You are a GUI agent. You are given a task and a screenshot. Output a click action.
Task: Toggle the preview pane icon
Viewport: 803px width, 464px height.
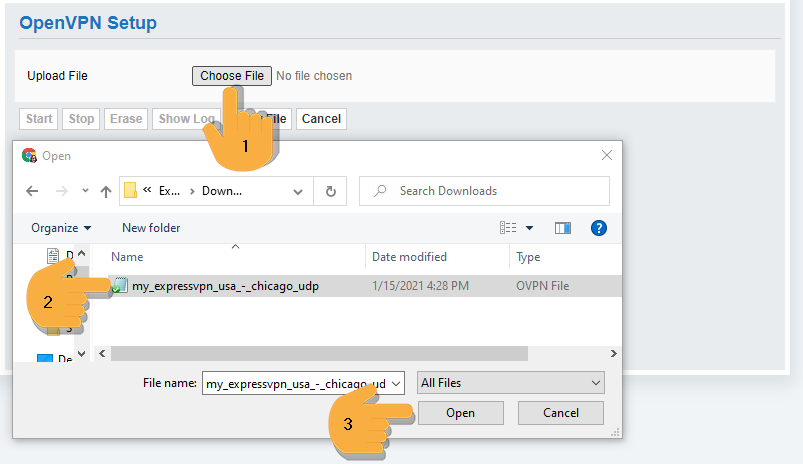[x=563, y=228]
